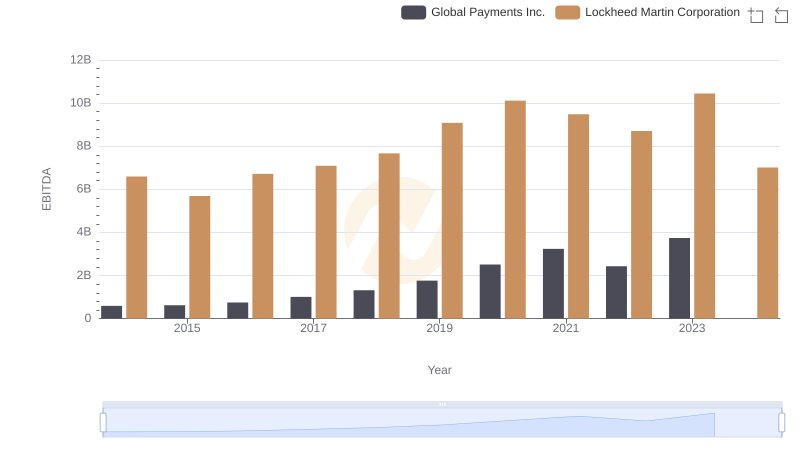Click the Lockheed Martin Corporation legend label
800x461 pixels.
coord(662,12)
